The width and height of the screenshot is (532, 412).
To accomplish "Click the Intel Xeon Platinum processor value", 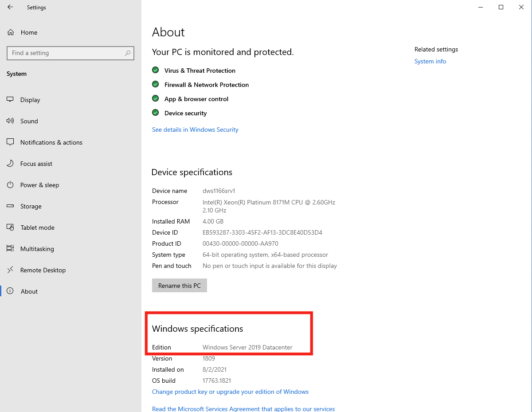I will (x=269, y=206).
